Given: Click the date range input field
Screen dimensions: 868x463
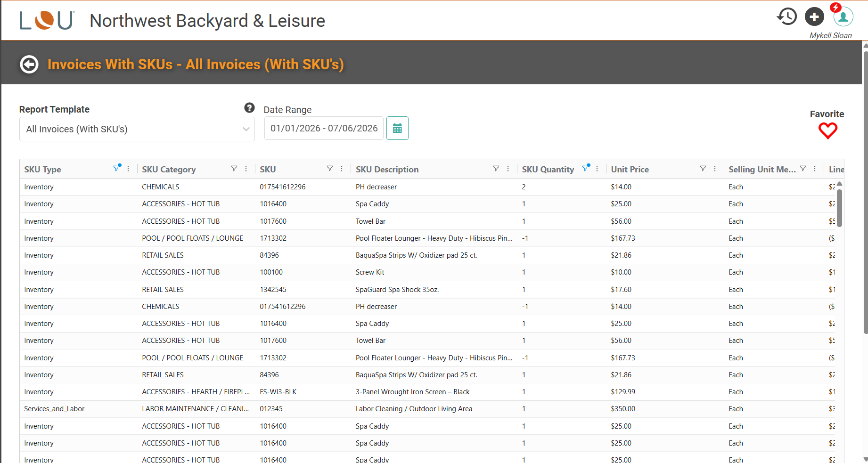Looking at the screenshot, I should [324, 128].
